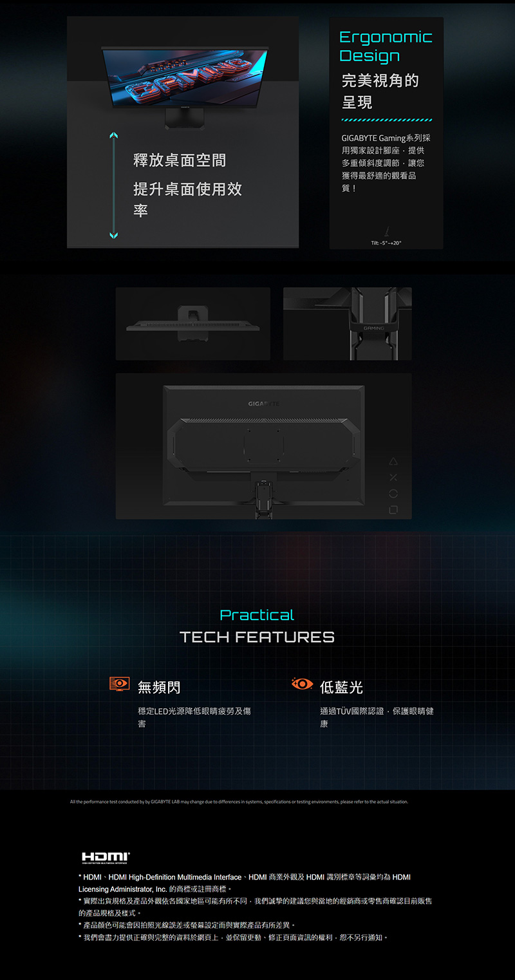This screenshot has height=980, width=515.
Task: Open the stand close-up GAMING thumbnail
Action: coord(348,323)
